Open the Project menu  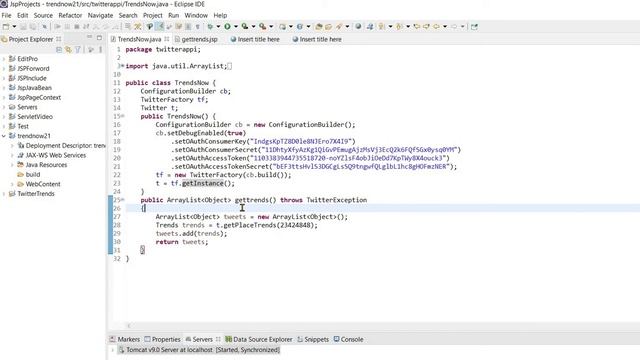[153, 15]
